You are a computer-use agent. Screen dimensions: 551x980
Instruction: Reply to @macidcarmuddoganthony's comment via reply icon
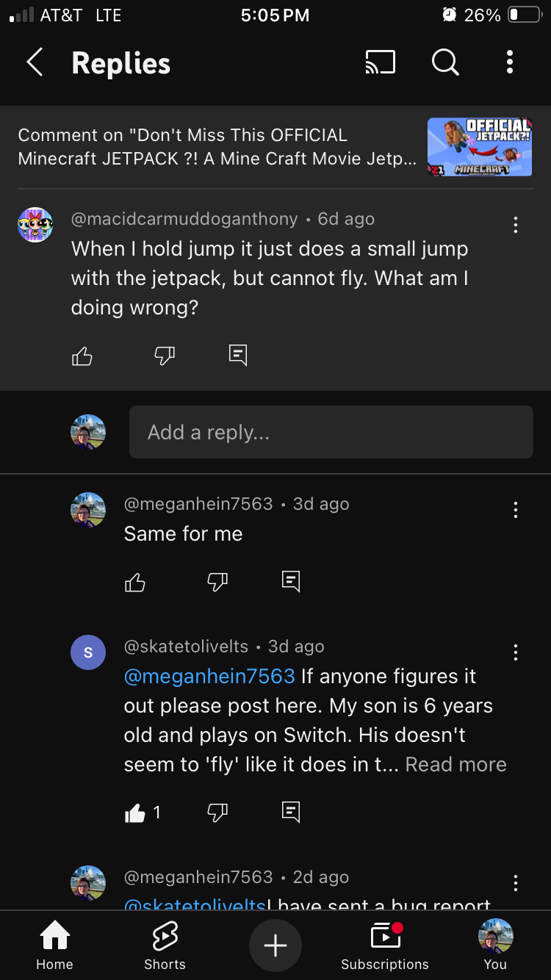click(238, 356)
